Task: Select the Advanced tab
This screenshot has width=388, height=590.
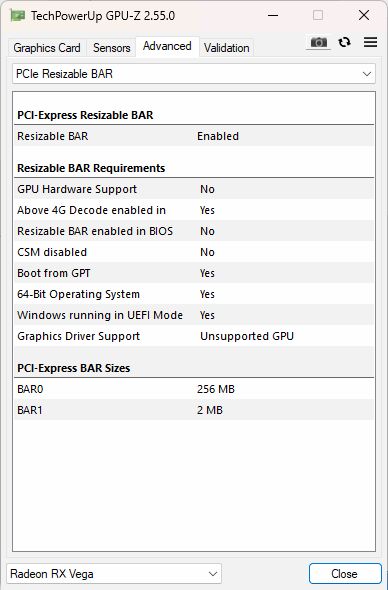Action: (x=167, y=46)
